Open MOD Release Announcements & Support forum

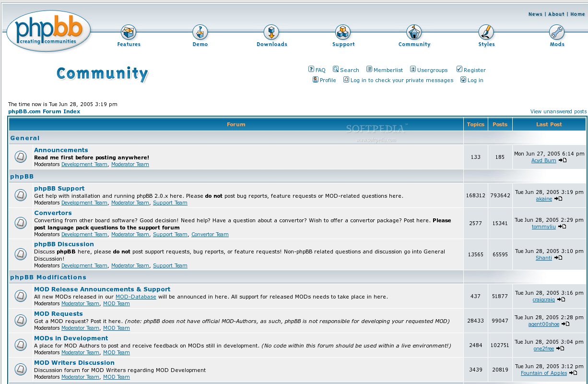[x=102, y=289]
